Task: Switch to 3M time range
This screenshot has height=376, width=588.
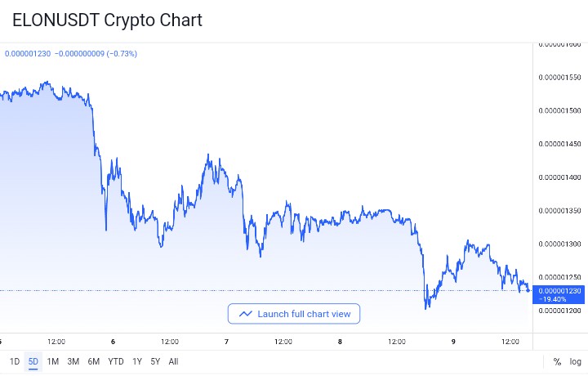Action: 73,361
